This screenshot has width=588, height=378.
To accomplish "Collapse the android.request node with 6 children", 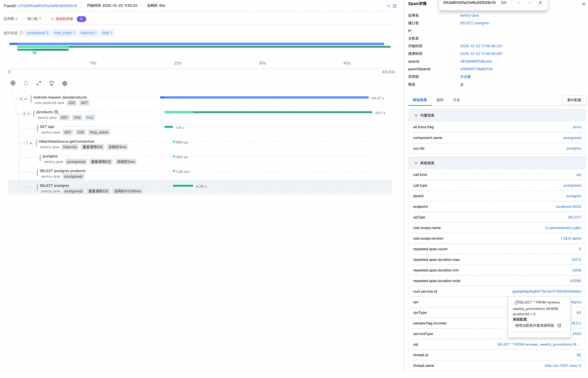I will click(24, 99).
